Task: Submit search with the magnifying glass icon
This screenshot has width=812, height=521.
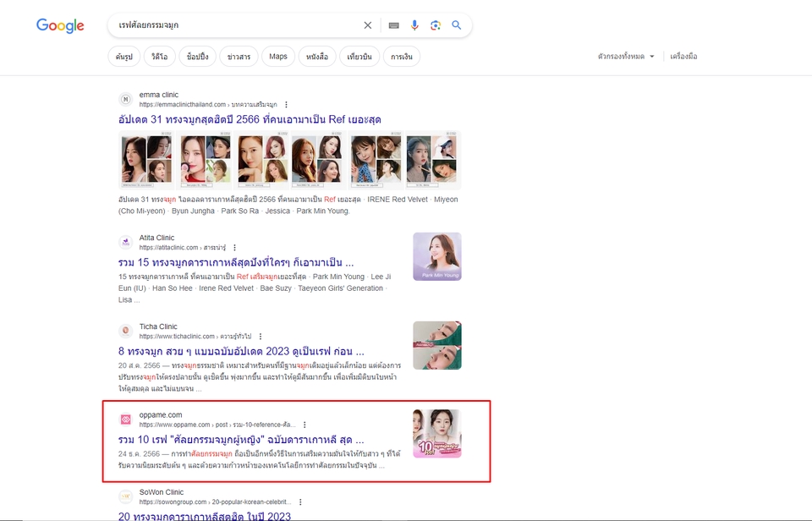Action: [x=456, y=25]
